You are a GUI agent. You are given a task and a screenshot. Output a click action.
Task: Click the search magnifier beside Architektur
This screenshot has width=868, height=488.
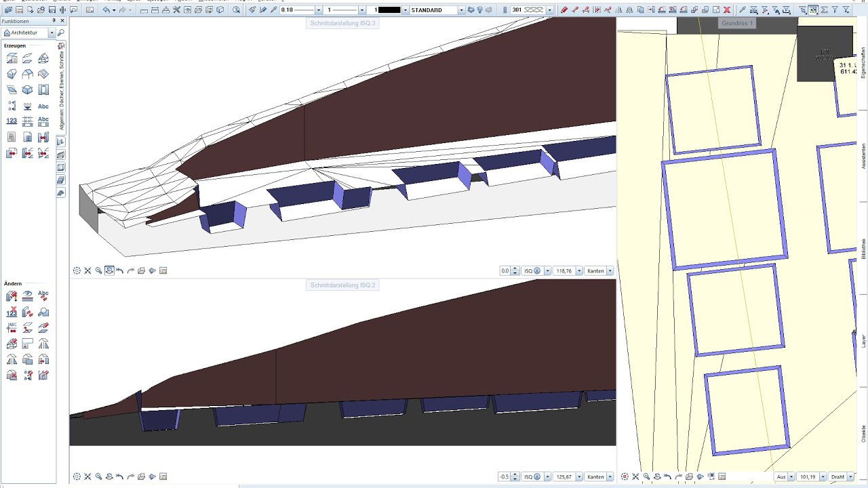[x=60, y=33]
